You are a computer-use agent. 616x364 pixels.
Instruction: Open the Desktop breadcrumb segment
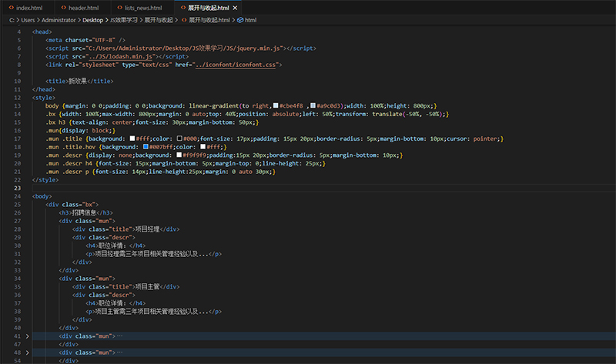pyautogui.click(x=92, y=20)
